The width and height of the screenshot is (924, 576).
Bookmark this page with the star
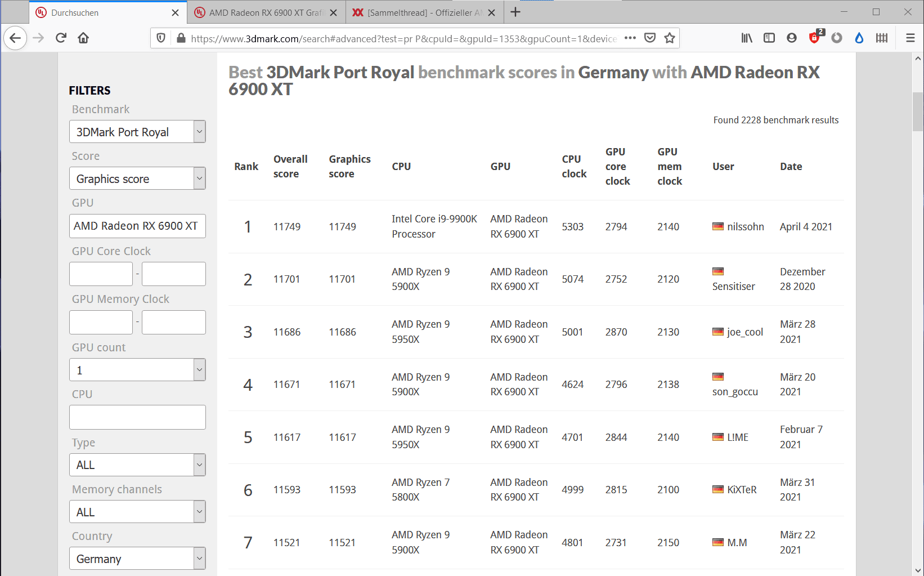point(670,38)
